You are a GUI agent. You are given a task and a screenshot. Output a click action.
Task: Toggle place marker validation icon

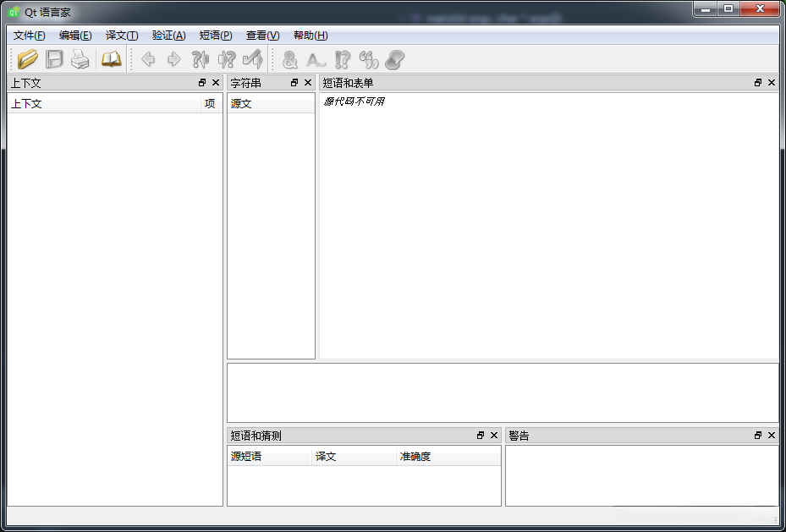pos(395,59)
